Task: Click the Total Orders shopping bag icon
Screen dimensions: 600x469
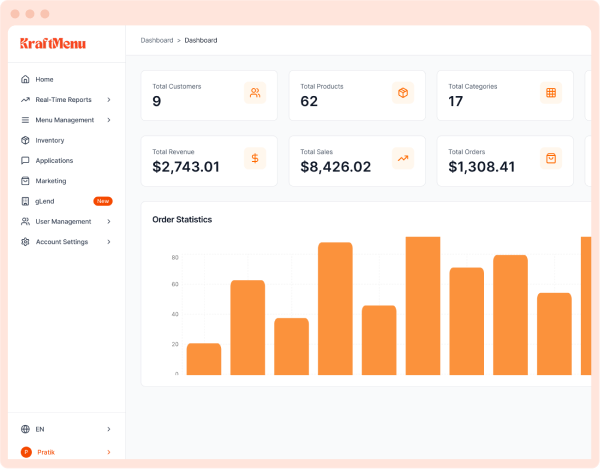Action: pos(551,158)
